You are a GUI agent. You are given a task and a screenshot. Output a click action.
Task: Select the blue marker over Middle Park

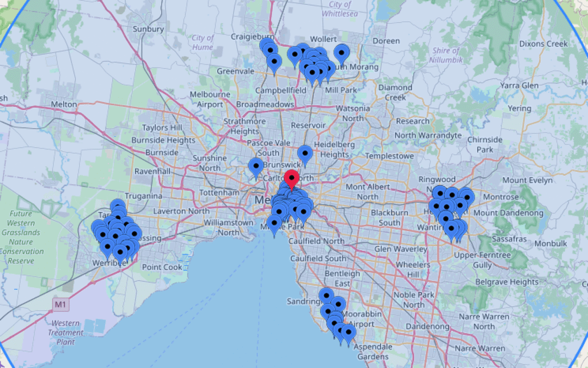[x=274, y=226]
